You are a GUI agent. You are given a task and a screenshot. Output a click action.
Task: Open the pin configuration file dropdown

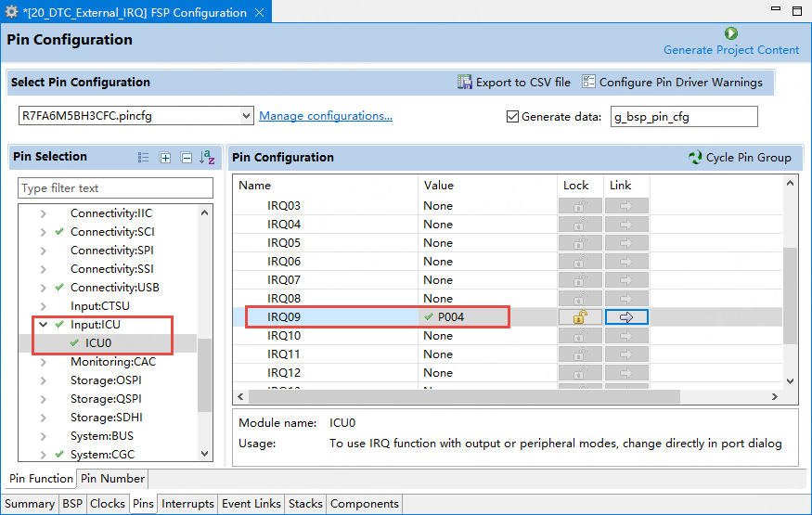tap(246, 116)
